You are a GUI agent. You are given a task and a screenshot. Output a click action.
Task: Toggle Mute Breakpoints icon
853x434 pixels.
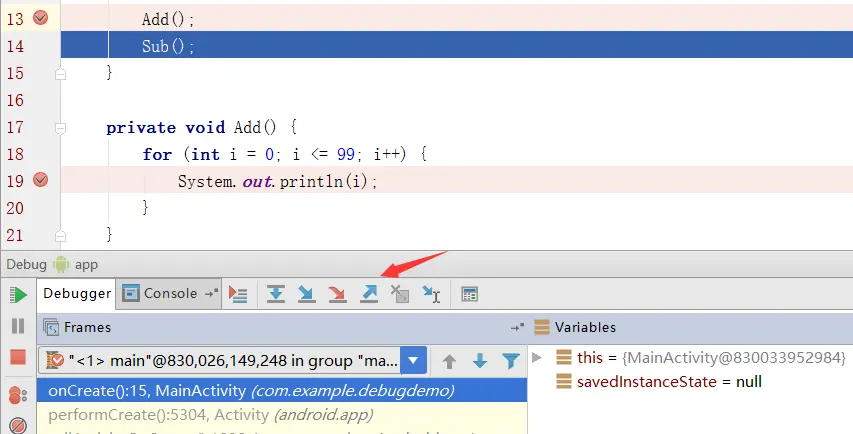[x=18, y=425]
